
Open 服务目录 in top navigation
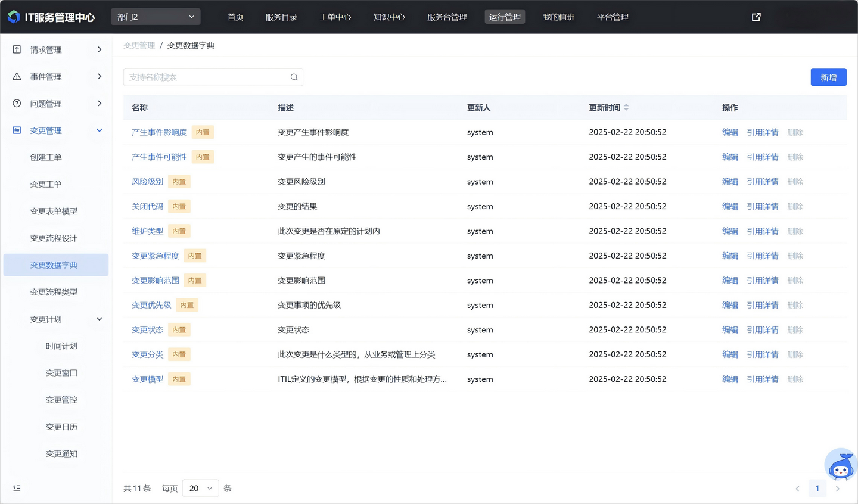pos(281,17)
